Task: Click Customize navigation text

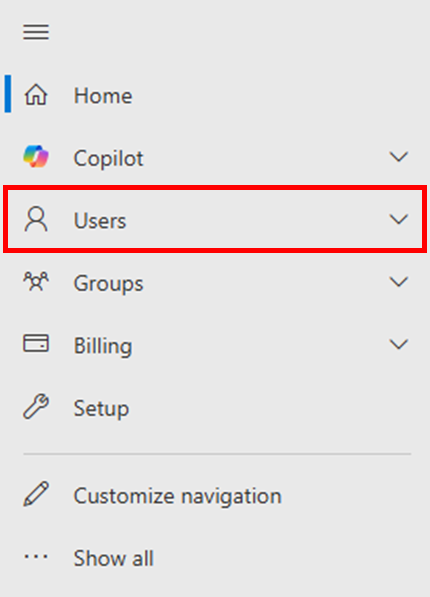Action: tap(177, 496)
